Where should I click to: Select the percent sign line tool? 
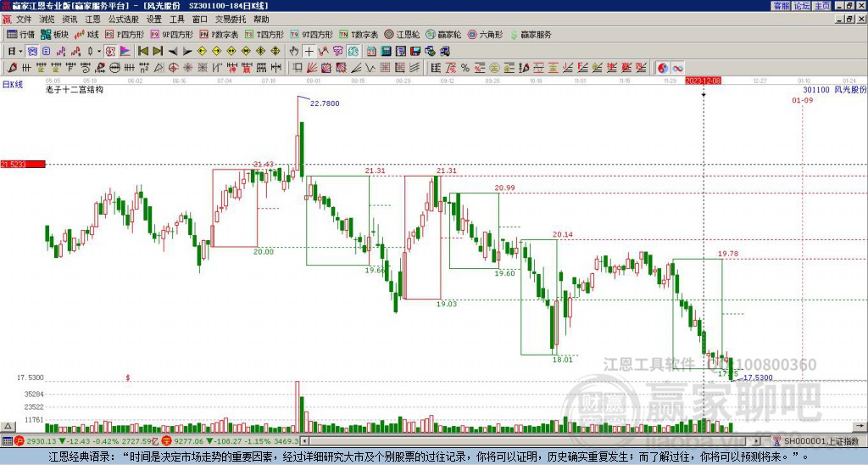pos(465,68)
